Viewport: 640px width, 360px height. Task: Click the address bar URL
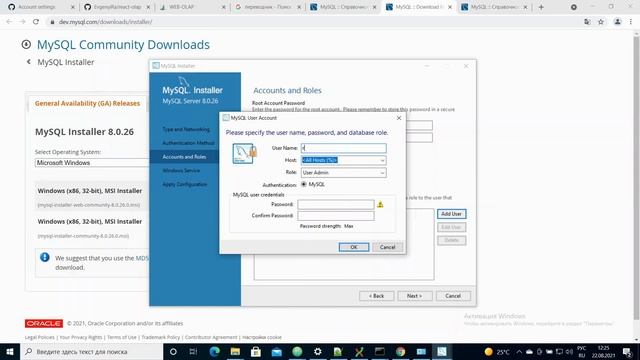[105, 22]
